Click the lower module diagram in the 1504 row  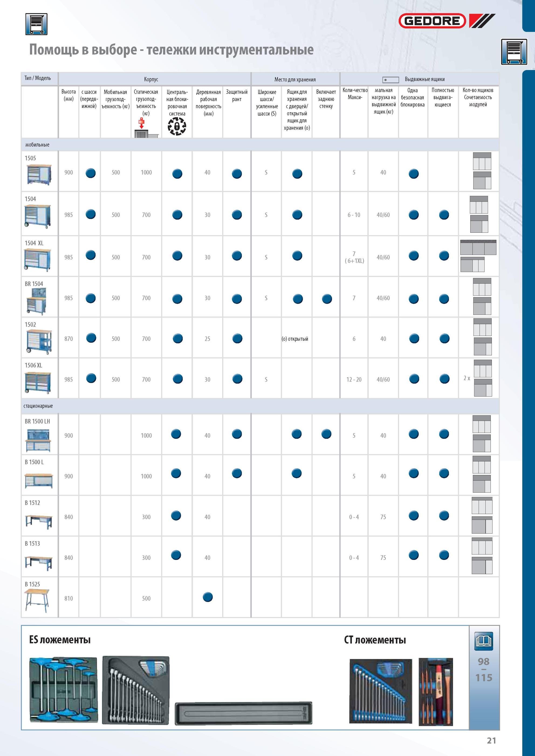(479, 224)
